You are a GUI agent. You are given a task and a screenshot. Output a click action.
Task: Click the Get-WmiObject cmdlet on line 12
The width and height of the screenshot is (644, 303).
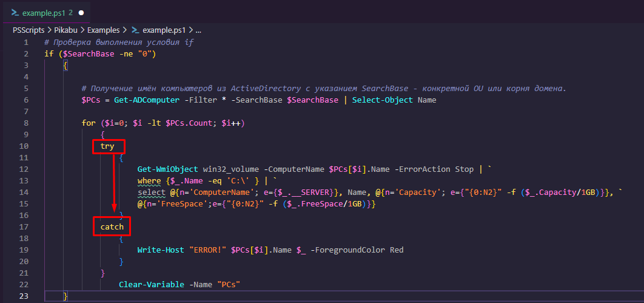tap(167, 169)
